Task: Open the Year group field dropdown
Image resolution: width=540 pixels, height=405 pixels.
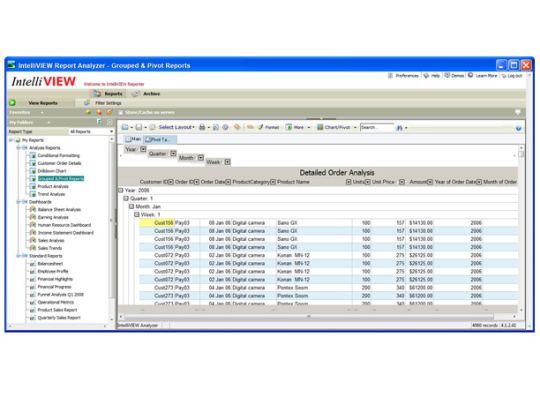Action: (x=143, y=149)
